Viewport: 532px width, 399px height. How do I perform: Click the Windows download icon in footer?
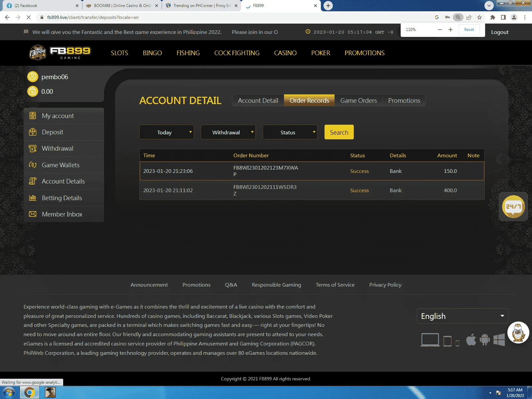pos(499,340)
